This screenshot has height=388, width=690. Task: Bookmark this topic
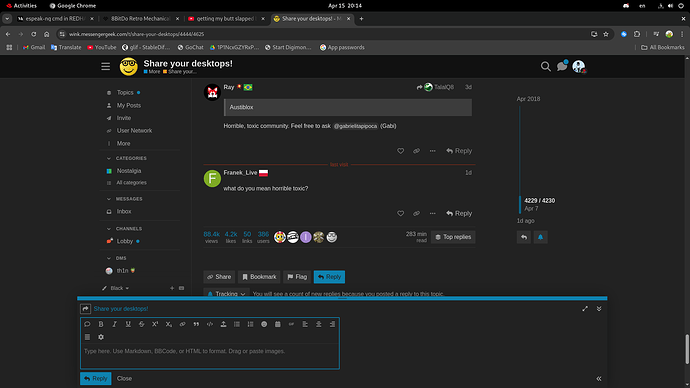(259, 277)
